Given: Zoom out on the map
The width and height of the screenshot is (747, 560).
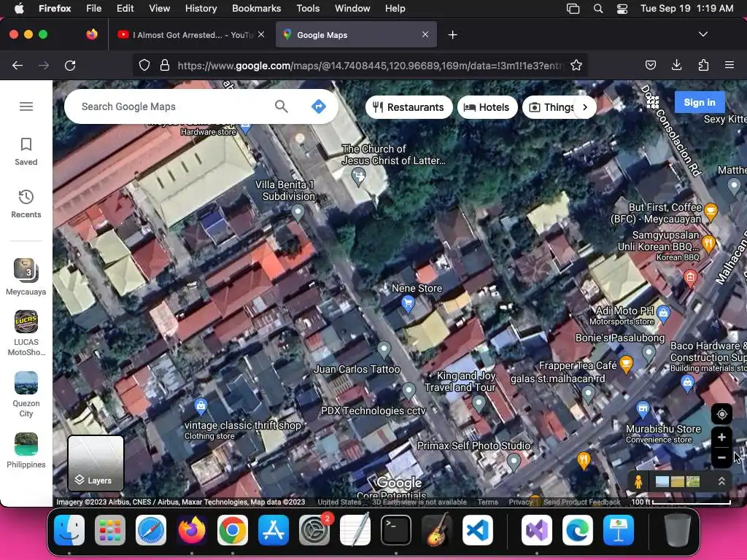Looking at the screenshot, I should 721,458.
